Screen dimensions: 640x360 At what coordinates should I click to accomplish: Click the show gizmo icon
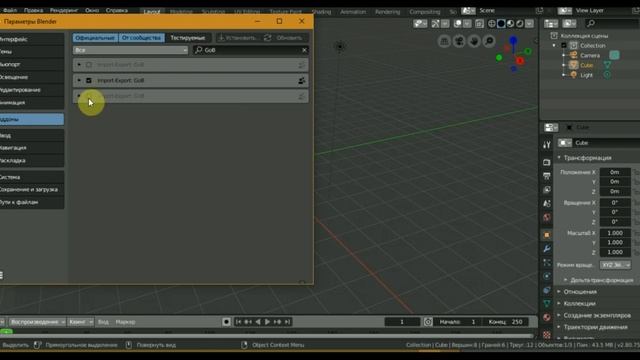point(436,24)
